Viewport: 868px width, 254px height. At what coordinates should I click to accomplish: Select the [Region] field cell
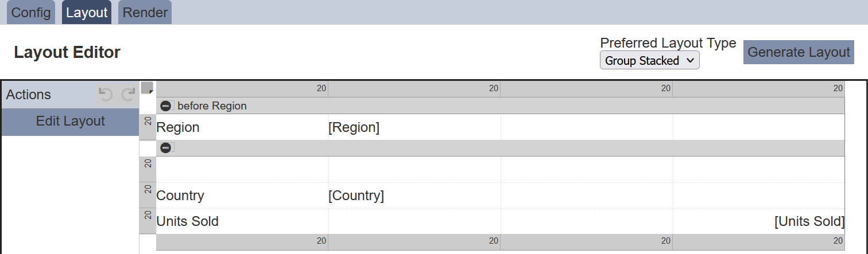point(414,127)
